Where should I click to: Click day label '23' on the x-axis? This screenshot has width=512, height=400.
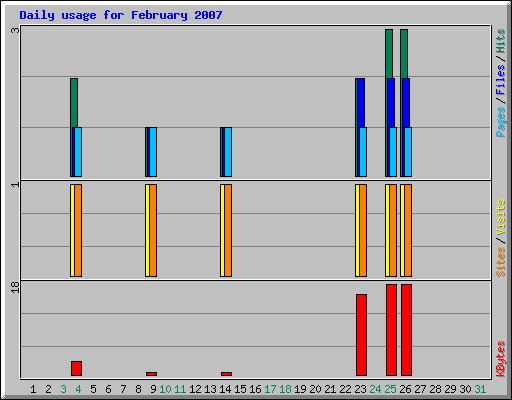point(360,389)
